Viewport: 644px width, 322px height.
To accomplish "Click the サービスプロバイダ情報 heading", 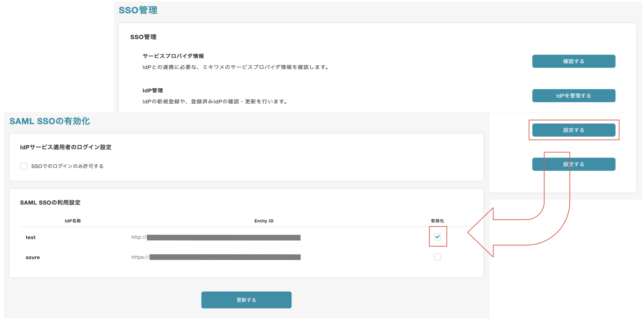I will (173, 56).
